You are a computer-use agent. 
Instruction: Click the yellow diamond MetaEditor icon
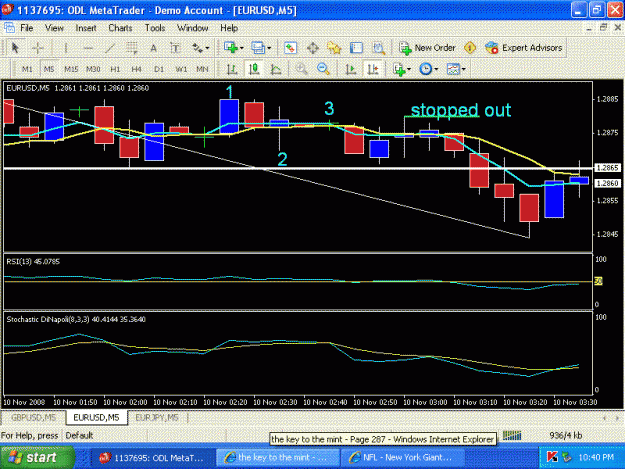pyautogui.click(x=470, y=48)
